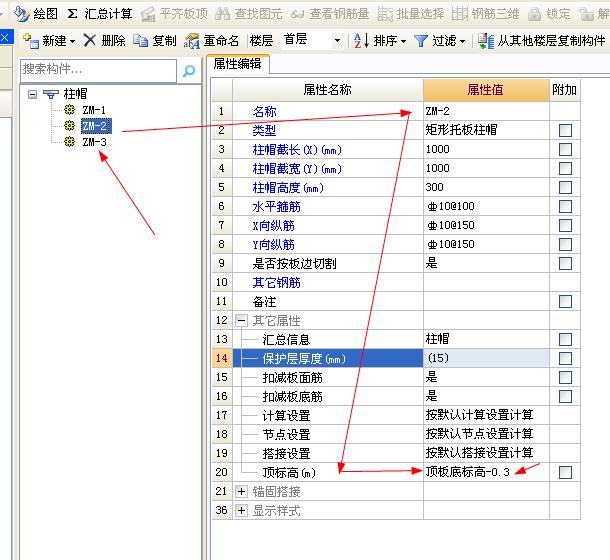
Task: Click the 保护层厚度 value (15)
Action: point(486,358)
